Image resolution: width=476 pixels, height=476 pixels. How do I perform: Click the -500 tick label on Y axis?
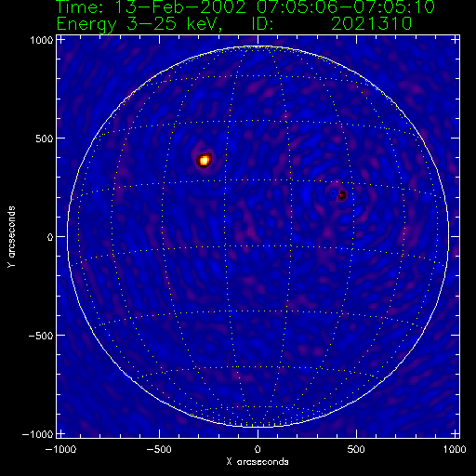click(41, 336)
